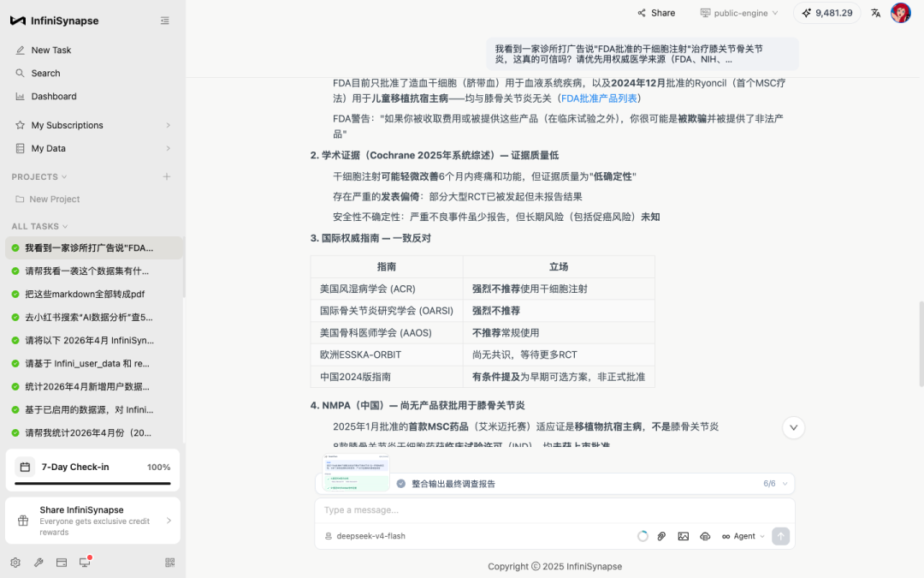Open the billing card icon
Image resolution: width=924 pixels, height=578 pixels.
pyautogui.click(x=62, y=563)
